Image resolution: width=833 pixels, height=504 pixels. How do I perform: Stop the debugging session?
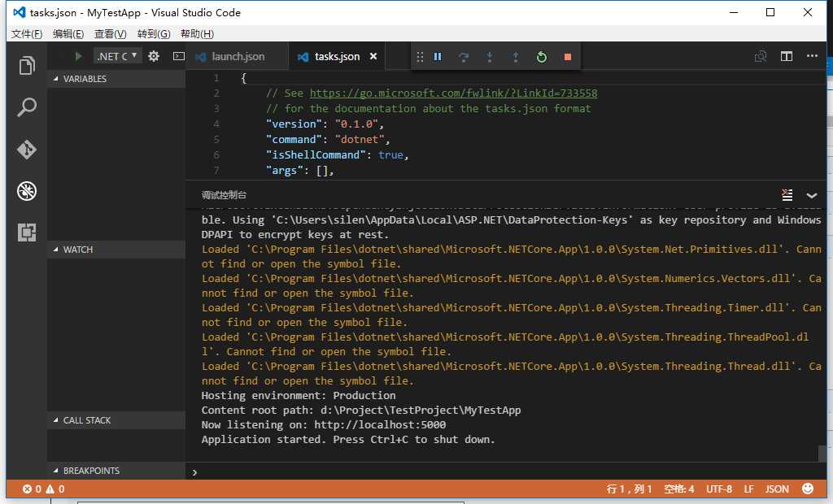coord(567,57)
